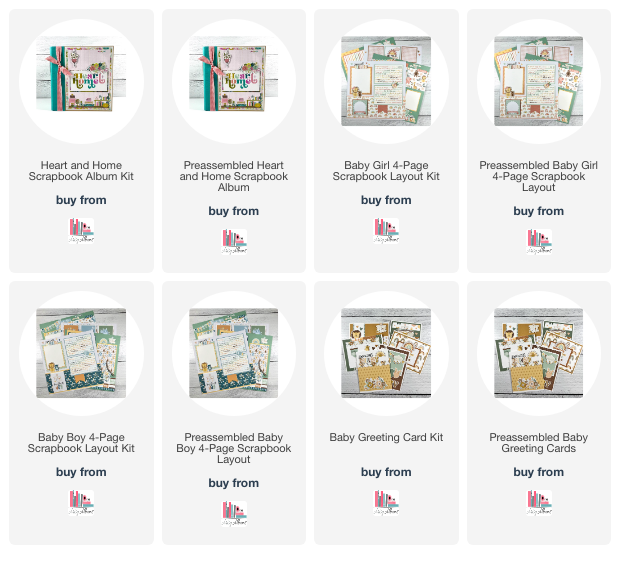620x566 pixels.
Task: Open the Baby Boy 4-Page Layout Kit image
Action: pyautogui.click(x=81, y=353)
